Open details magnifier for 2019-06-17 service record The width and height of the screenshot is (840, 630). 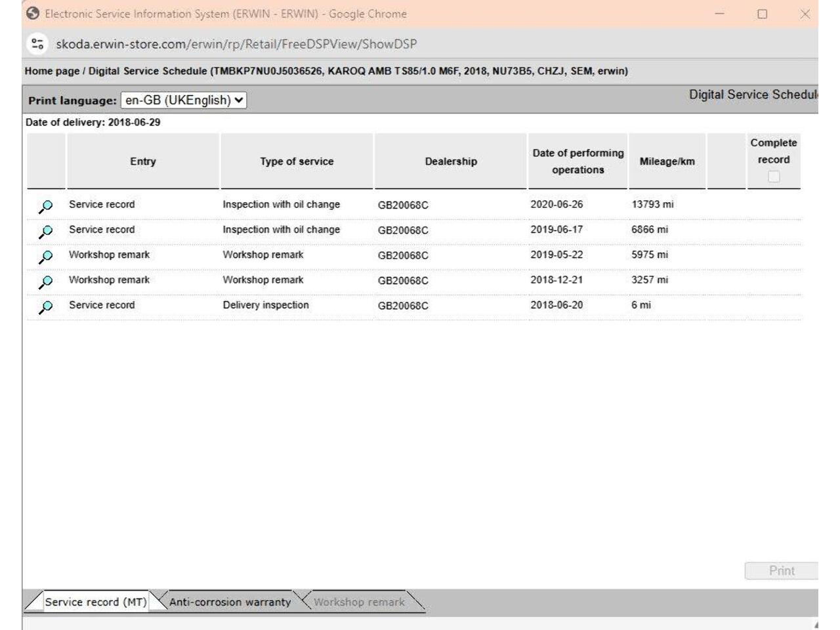click(45, 232)
